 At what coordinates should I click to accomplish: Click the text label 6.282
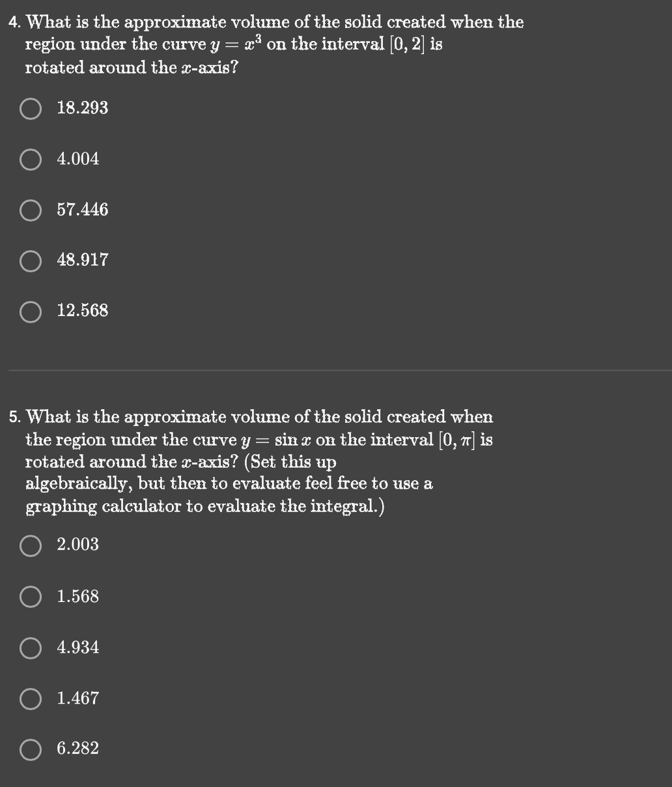point(77,749)
